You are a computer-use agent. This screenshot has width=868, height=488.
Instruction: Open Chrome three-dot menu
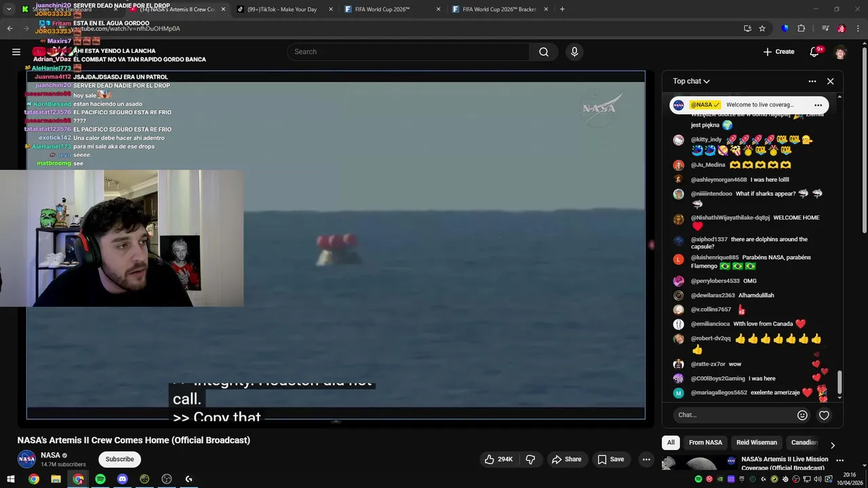858,28
